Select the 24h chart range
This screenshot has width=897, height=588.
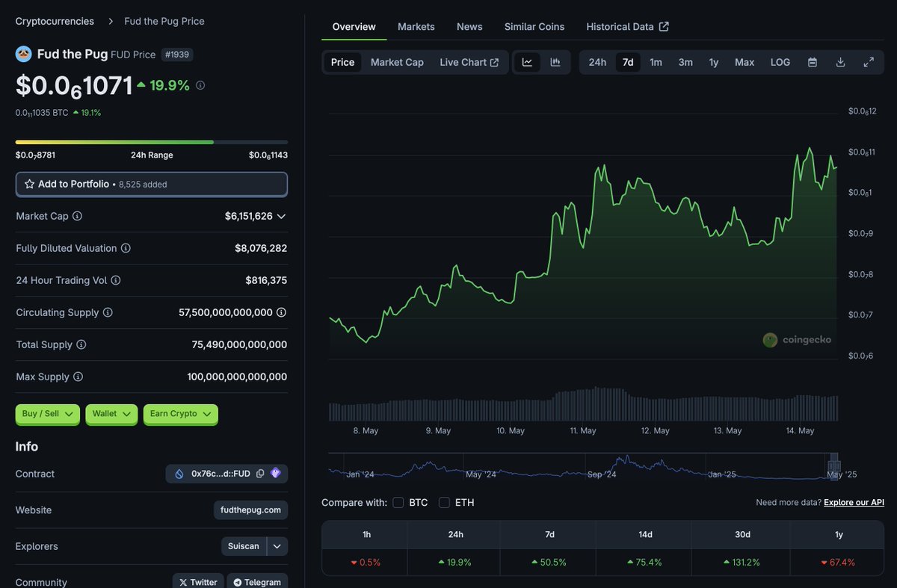(x=597, y=62)
